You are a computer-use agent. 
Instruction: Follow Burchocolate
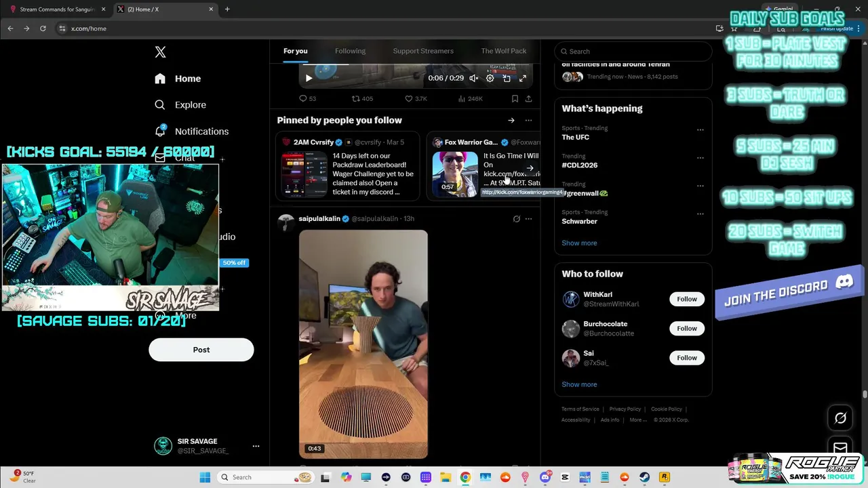686,328
